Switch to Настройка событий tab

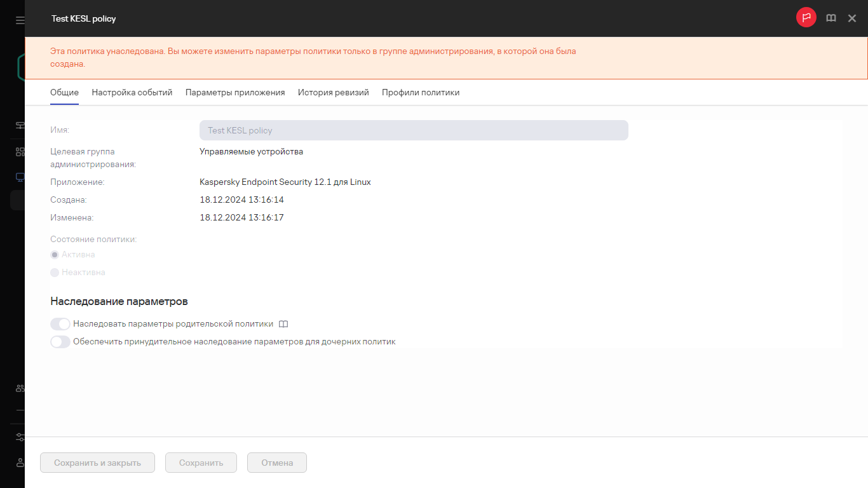132,92
